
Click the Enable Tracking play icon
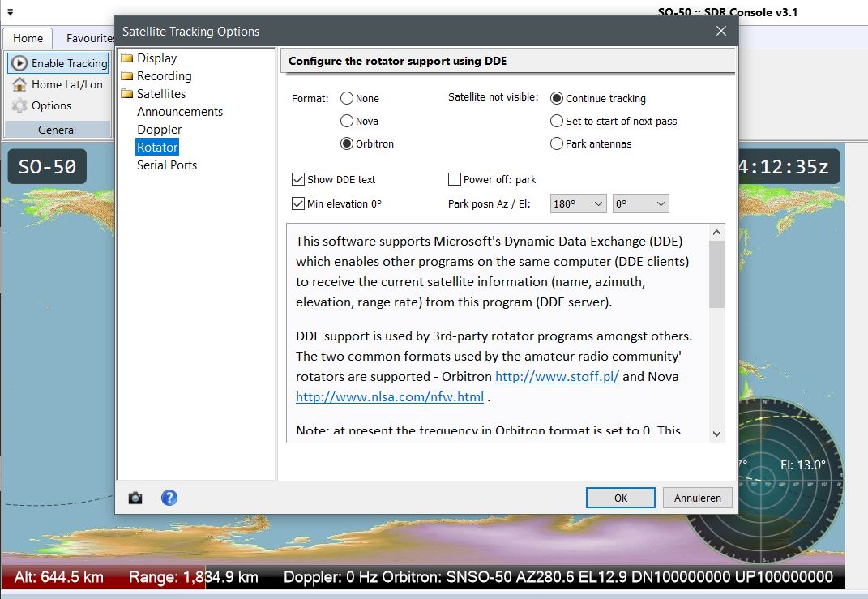click(19, 63)
